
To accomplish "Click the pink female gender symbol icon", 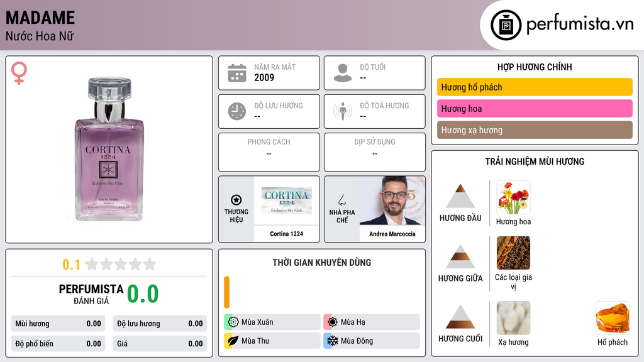I will (19, 73).
